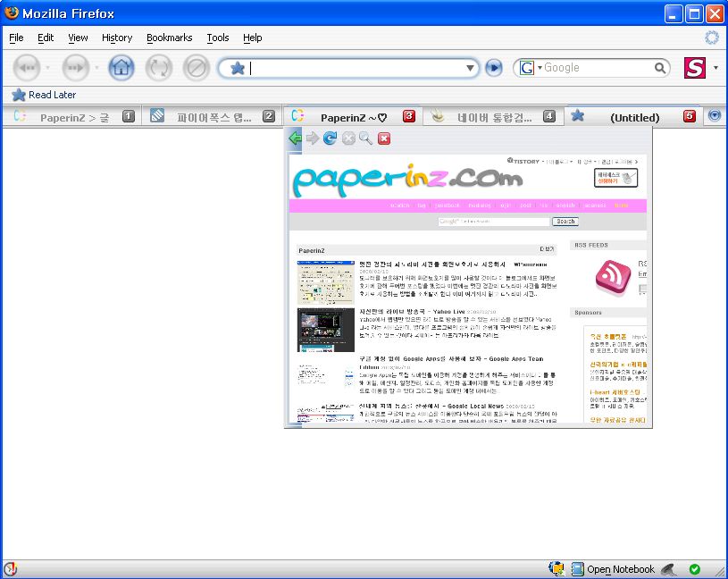728x579 pixels.
Task: Open the Help menu
Action: [x=253, y=38]
